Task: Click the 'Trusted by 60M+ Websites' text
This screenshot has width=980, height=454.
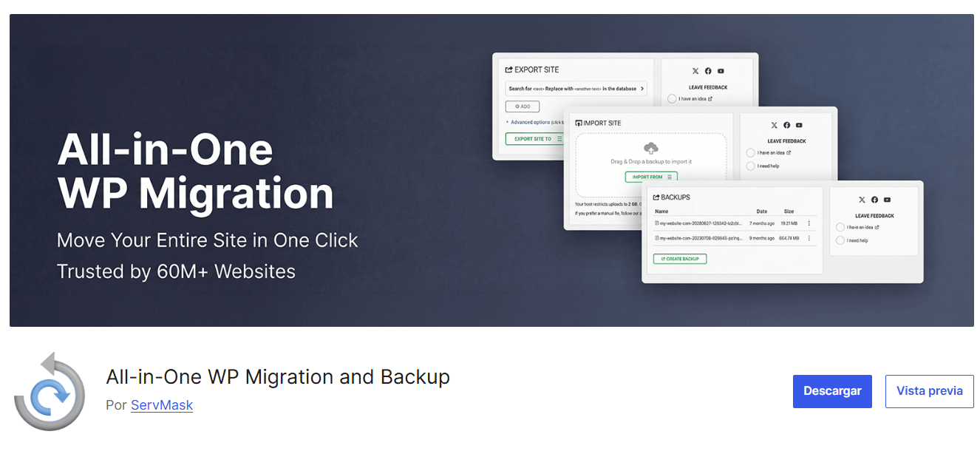Action: (176, 271)
